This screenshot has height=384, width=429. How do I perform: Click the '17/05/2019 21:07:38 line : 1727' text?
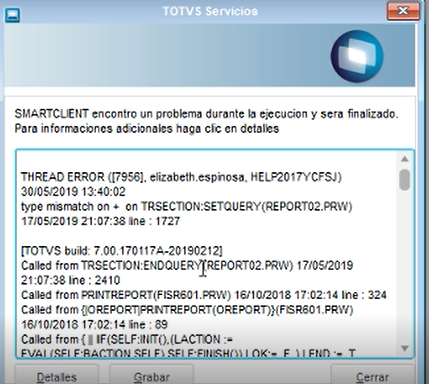click(x=100, y=221)
